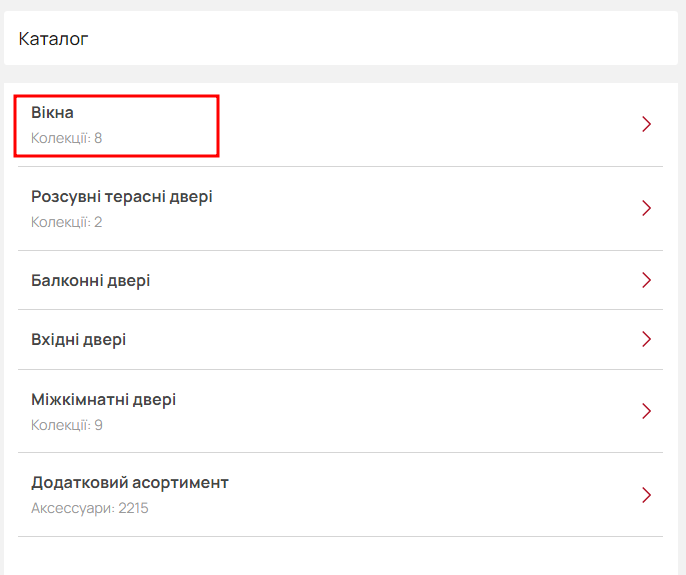Open the Вхідні двері category label
Viewport: 686px width, 575px height.
pos(78,340)
